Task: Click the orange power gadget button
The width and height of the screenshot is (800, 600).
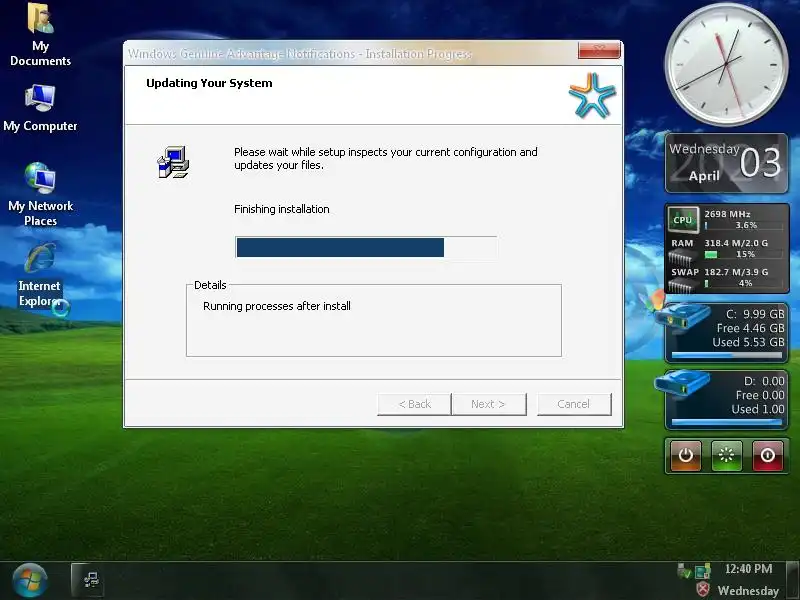Action: 686,455
